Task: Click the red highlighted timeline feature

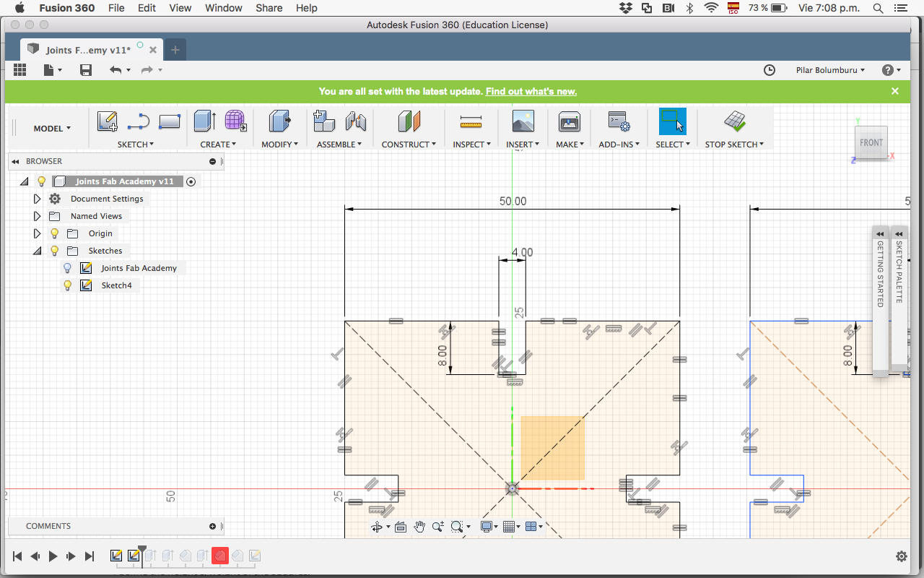Action: point(220,556)
